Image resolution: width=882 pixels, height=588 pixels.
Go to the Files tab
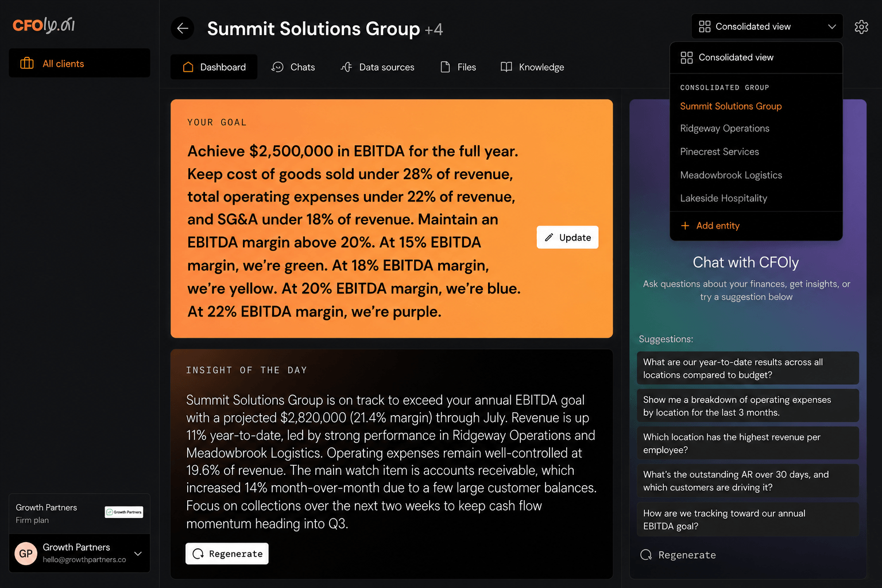(x=458, y=67)
